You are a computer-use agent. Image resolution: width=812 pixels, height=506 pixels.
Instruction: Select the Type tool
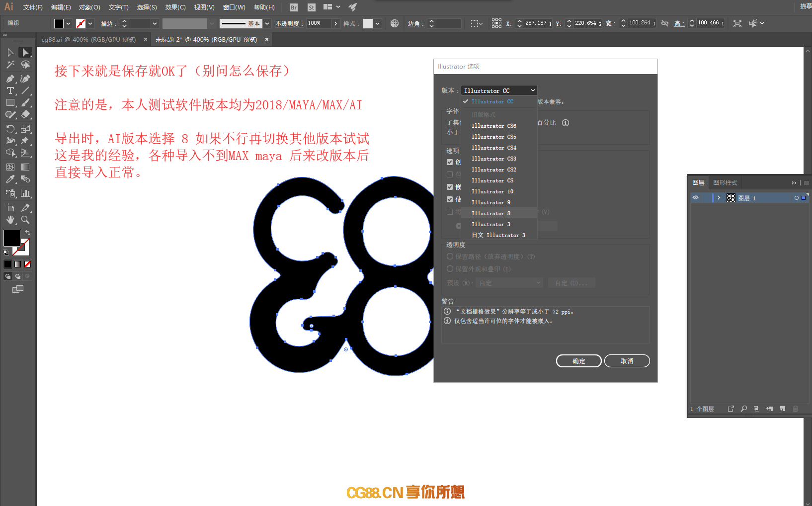(10, 90)
